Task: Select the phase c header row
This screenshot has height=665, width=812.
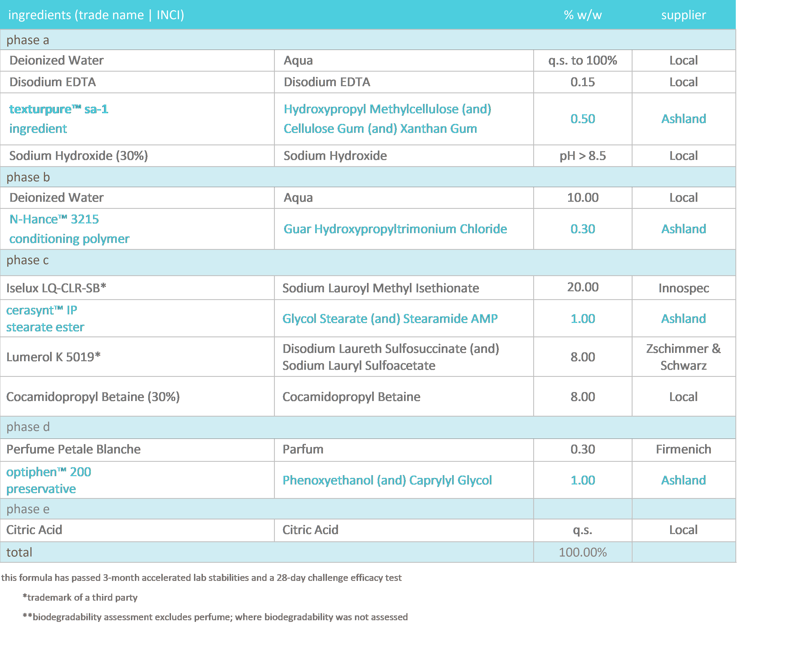Action: (x=27, y=260)
